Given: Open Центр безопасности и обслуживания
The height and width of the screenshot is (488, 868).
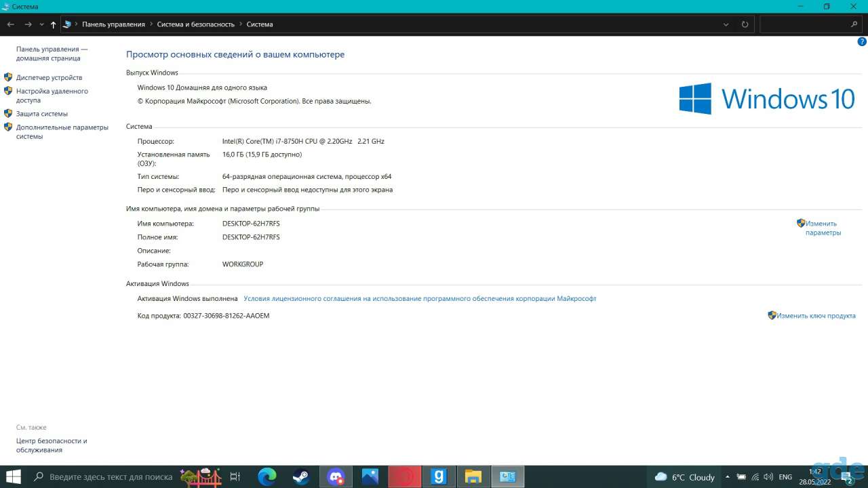Looking at the screenshot, I should (x=52, y=445).
